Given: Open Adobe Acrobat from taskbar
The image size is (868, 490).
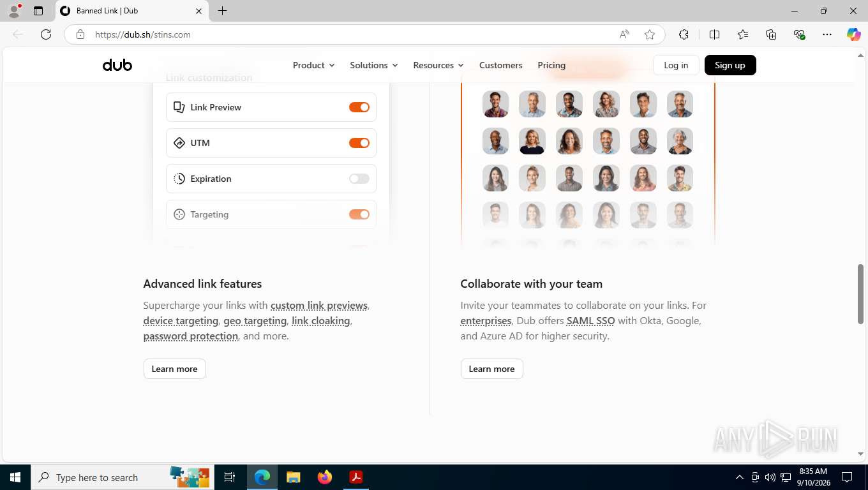Looking at the screenshot, I should pos(355,477).
